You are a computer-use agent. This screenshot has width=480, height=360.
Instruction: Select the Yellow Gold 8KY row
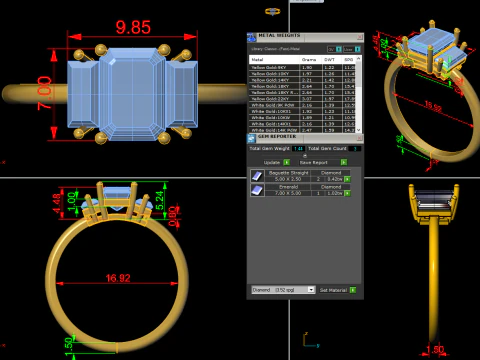pyautogui.click(x=302, y=67)
